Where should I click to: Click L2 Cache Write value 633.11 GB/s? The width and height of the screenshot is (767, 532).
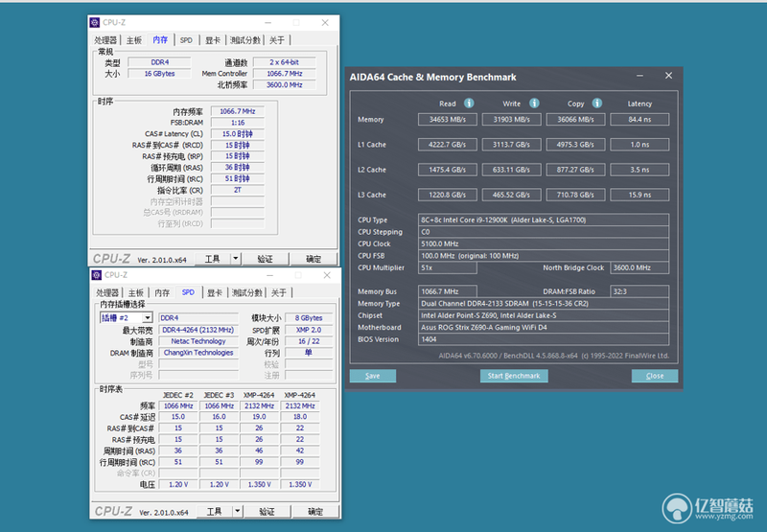point(512,170)
